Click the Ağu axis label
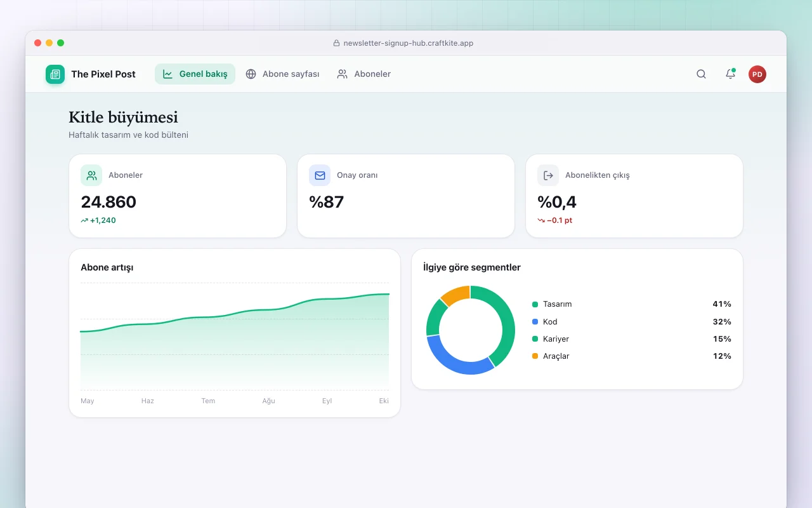Screen dimensions: 812x508 [x=269, y=401]
